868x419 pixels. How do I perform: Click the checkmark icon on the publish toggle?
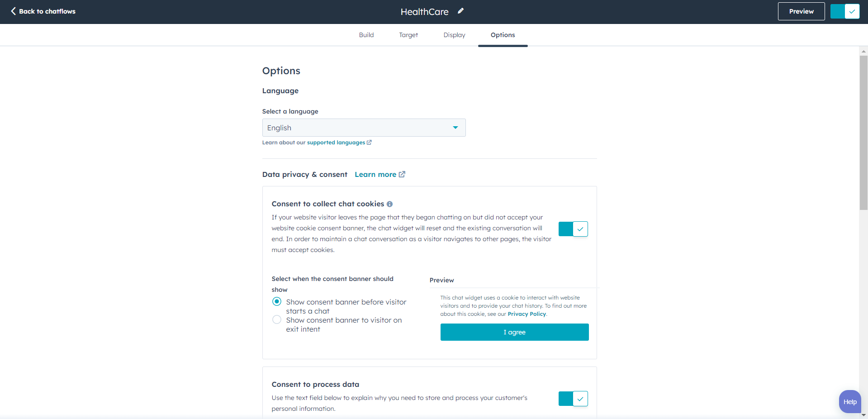pos(851,11)
